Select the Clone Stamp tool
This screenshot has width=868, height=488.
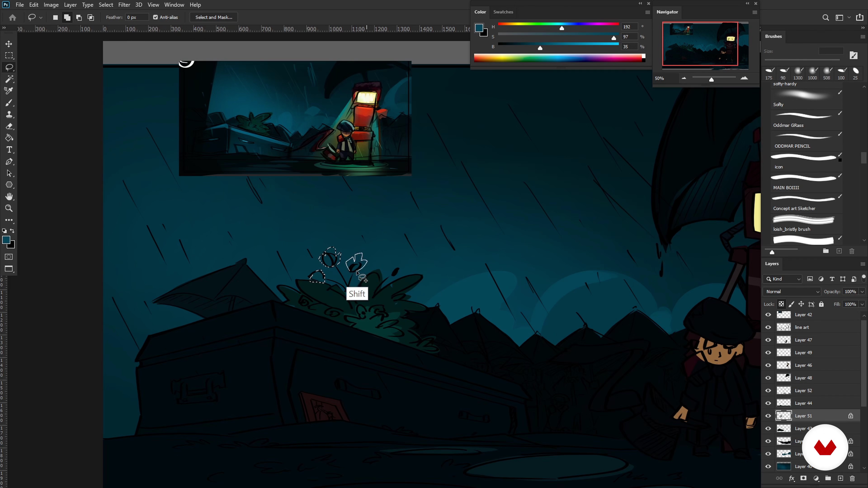[x=9, y=115]
